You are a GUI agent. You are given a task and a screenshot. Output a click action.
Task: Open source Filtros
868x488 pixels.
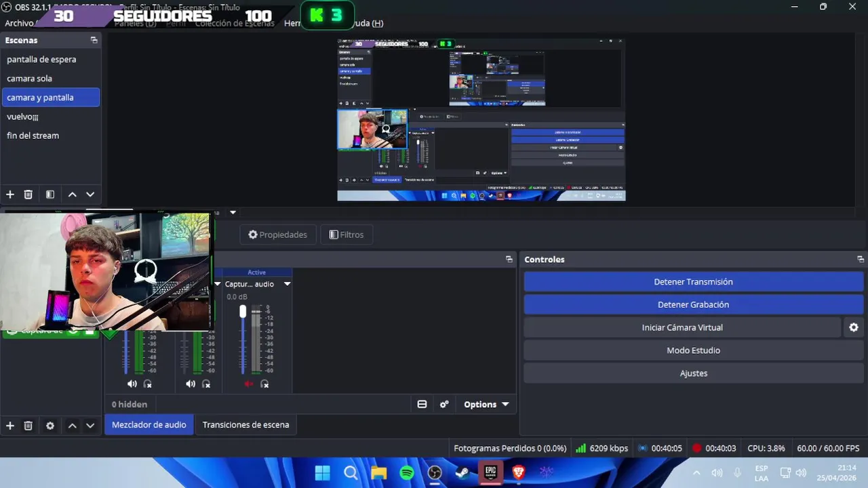pos(347,235)
